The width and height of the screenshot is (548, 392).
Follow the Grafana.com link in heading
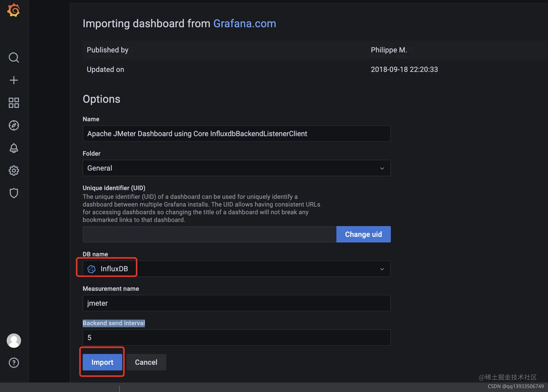[x=245, y=23]
